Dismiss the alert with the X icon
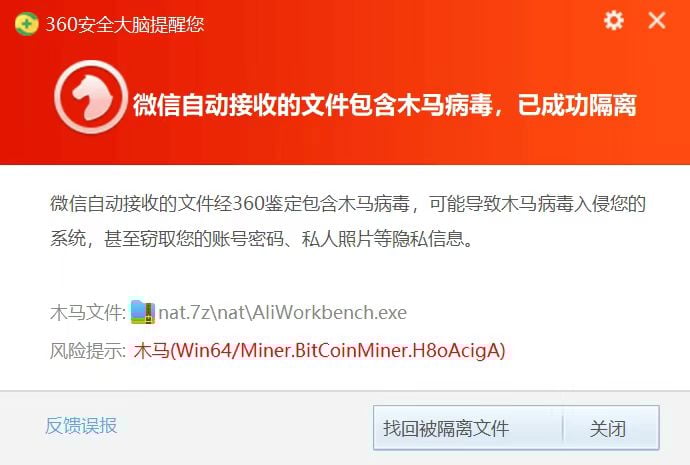 coord(657,20)
